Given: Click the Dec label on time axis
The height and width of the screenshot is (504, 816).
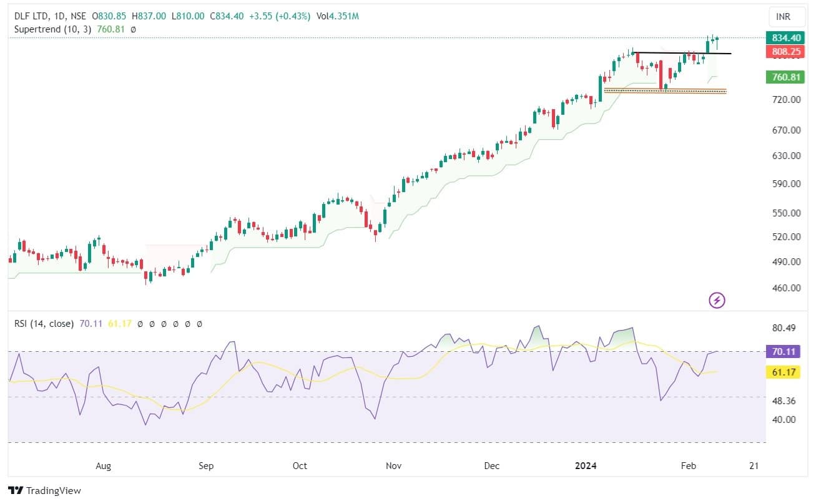Looking at the screenshot, I should tap(492, 466).
